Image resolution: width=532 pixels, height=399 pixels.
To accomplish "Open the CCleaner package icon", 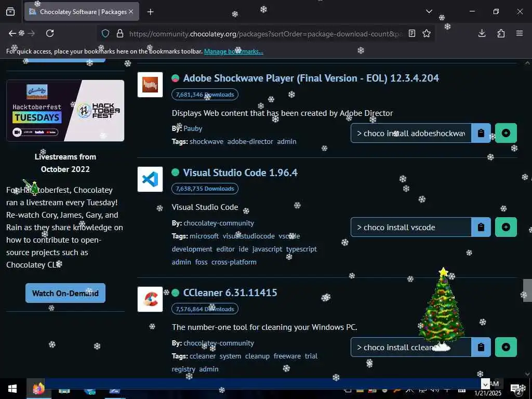I will click(x=150, y=299).
